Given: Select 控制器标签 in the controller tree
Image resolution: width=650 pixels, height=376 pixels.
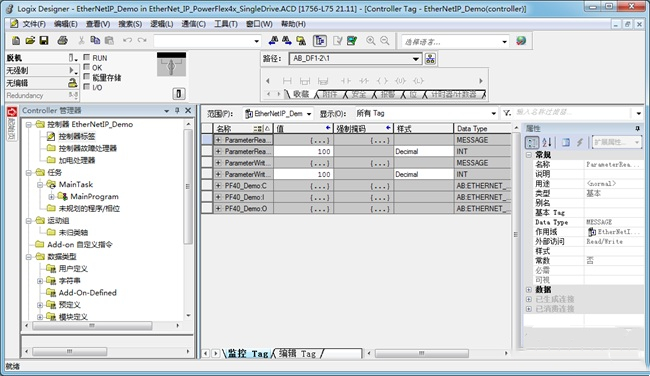Looking at the screenshot, I should coord(77,136).
